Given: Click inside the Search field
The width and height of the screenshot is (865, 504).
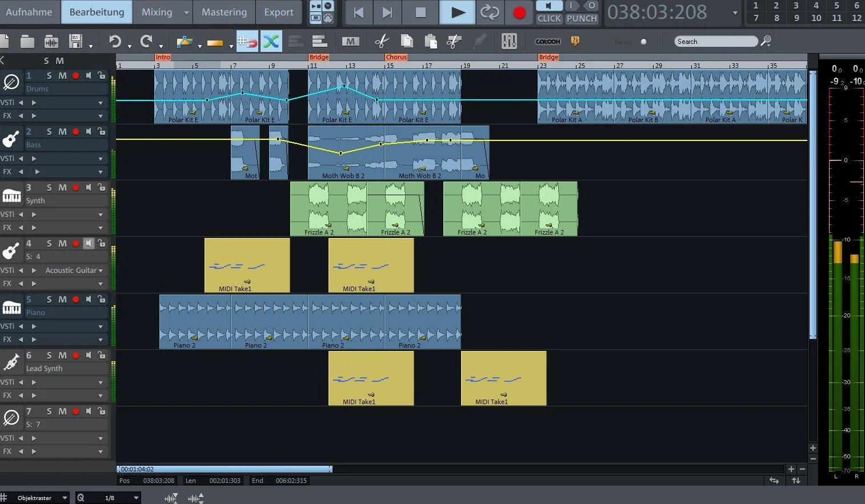Looking at the screenshot, I should [716, 42].
